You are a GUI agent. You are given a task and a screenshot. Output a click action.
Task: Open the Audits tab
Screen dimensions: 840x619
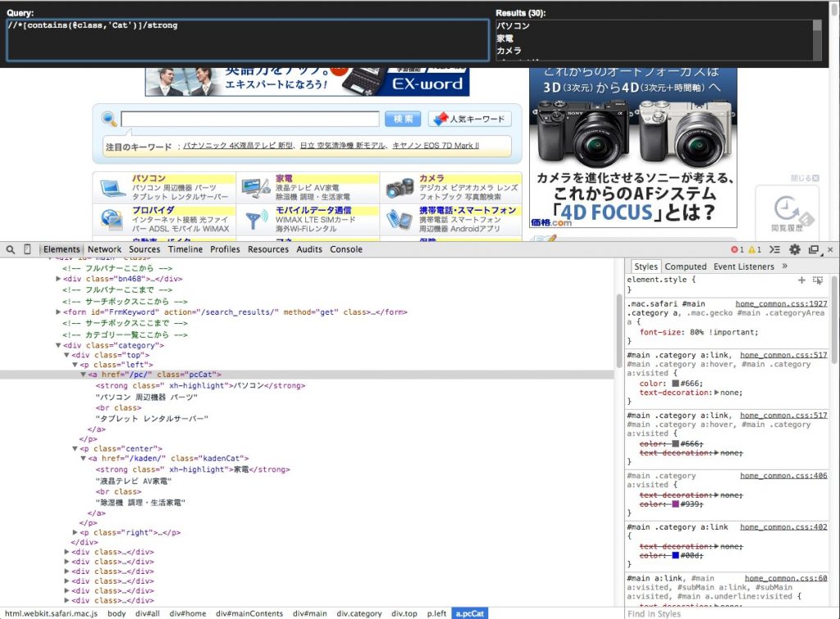[x=309, y=249]
